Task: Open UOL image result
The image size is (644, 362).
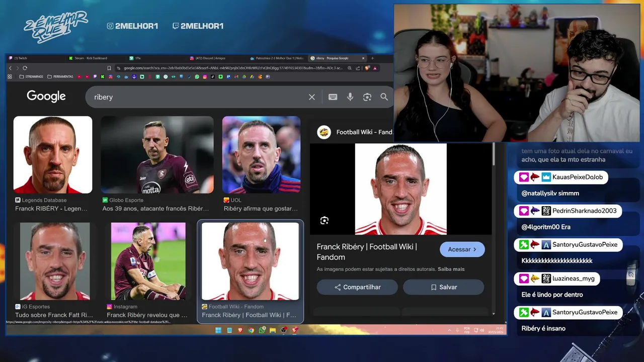Action: [x=262, y=155]
